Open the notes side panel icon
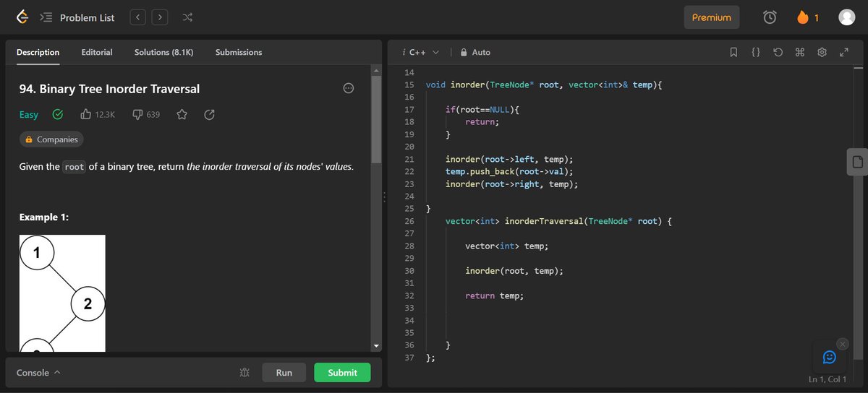 tap(857, 162)
